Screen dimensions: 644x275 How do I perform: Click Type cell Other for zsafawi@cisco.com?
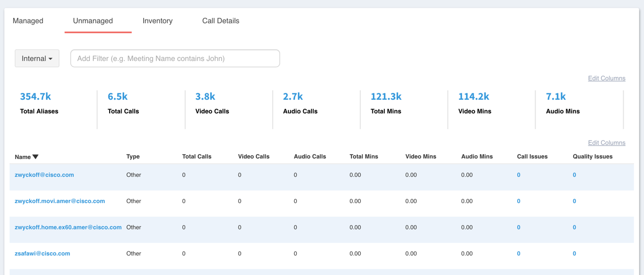[x=134, y=253]
